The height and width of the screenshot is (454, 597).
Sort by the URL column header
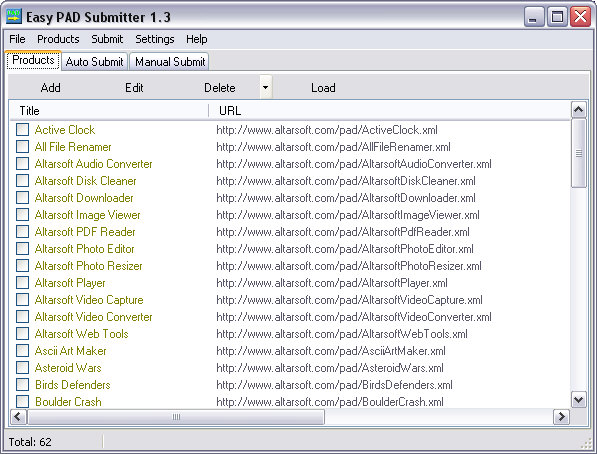click(390, 110)
